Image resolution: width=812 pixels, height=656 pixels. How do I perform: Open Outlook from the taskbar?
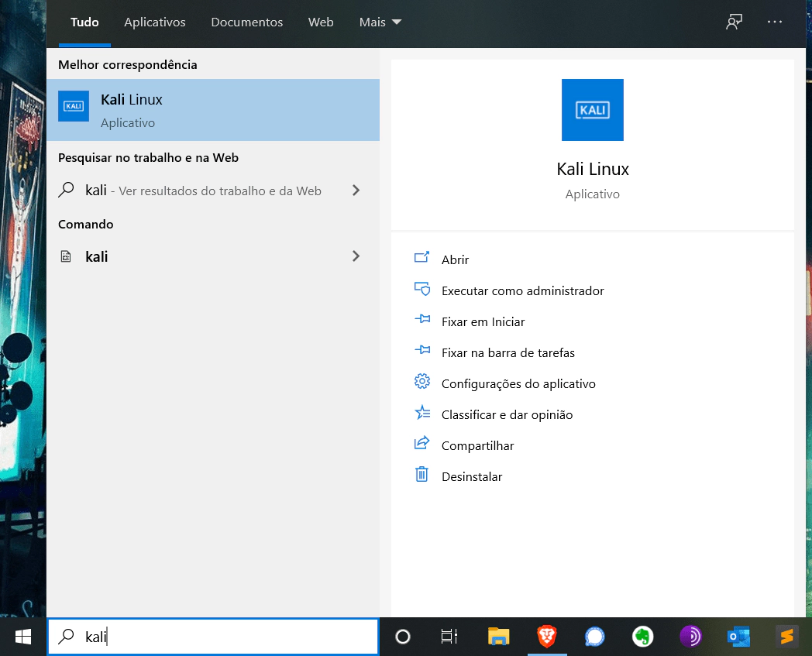point(738,637)
